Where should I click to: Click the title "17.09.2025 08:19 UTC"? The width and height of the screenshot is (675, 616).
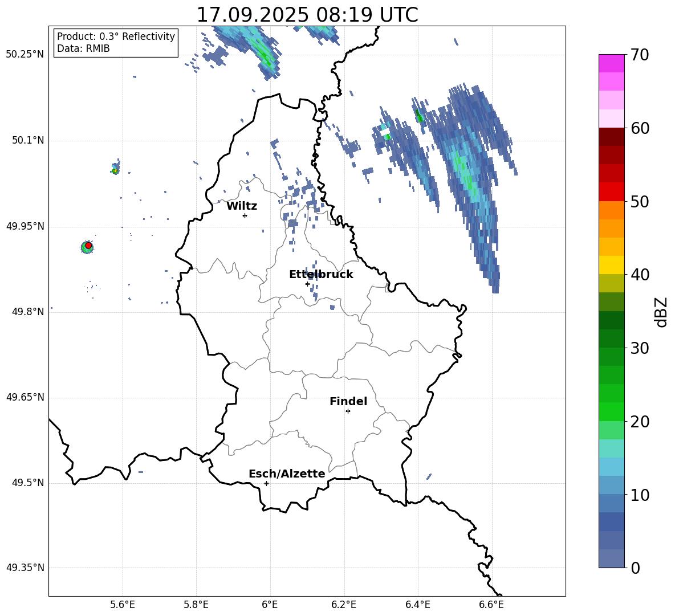(307, 15)
